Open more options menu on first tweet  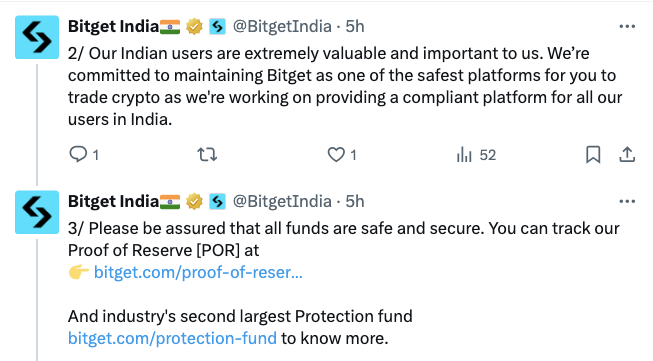click(627, 26)
